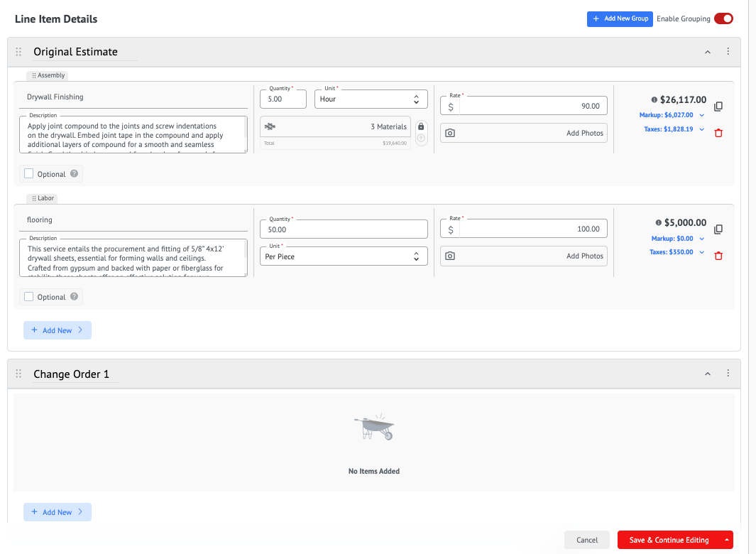
Task: Turn off the Enable Grouping switch
Action: pos(723,18)
